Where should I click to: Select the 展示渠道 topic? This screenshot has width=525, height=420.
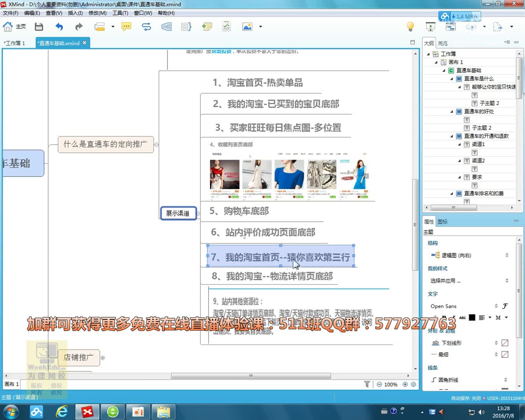point(178,213)
